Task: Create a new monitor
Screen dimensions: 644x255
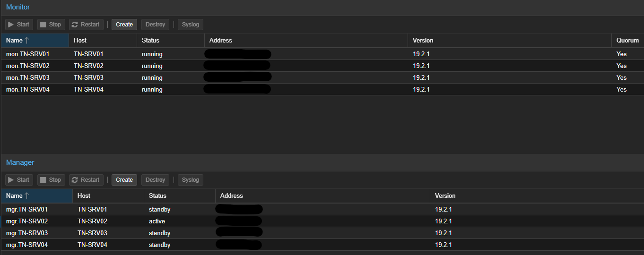Action: pyautogui.click(x=124, y=25)
